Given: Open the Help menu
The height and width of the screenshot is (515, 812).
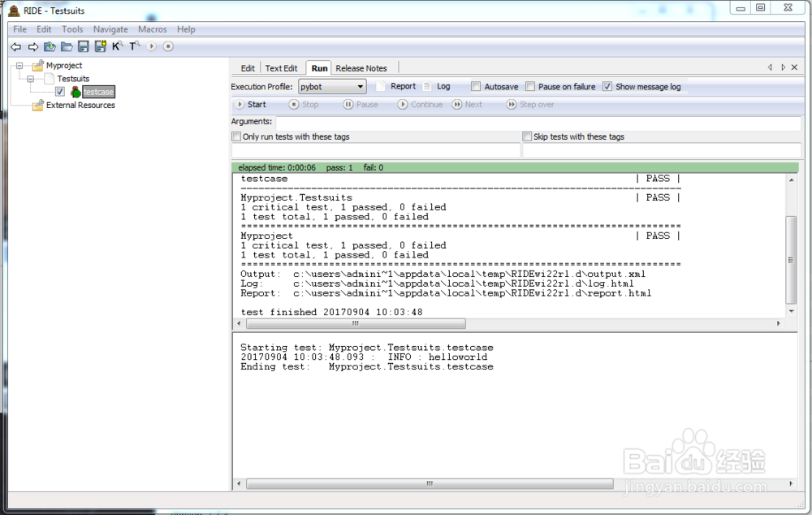Looking at the screenshot, I should (x=186, y=29).
